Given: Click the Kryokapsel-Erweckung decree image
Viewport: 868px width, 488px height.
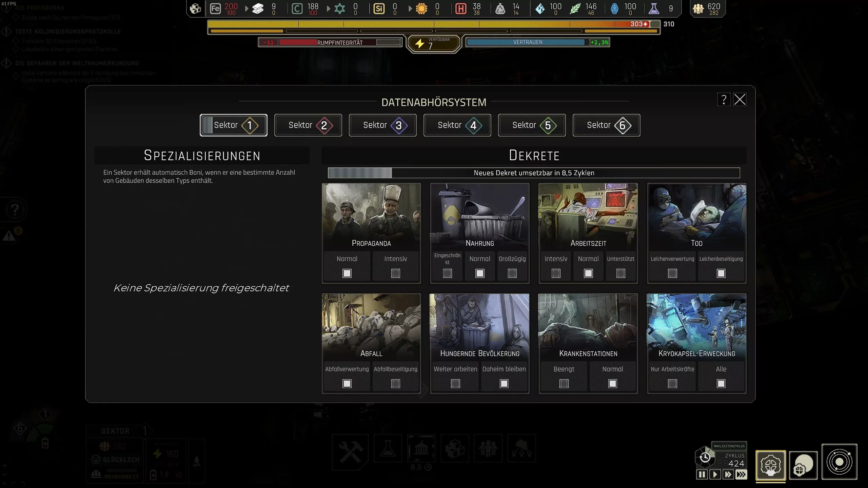Looking at the screenshot, I should point(697,327).
